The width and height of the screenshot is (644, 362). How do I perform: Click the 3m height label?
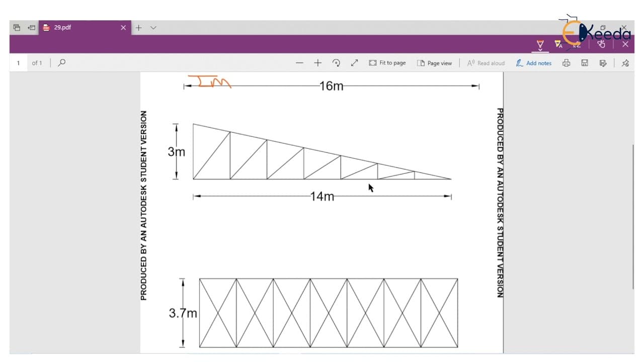[176, 151]
